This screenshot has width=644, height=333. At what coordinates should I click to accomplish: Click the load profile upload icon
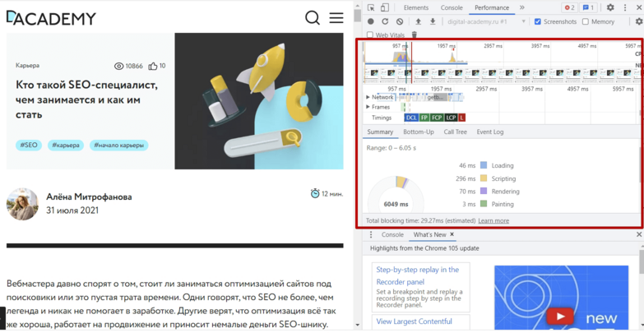(x=419, y=21)
